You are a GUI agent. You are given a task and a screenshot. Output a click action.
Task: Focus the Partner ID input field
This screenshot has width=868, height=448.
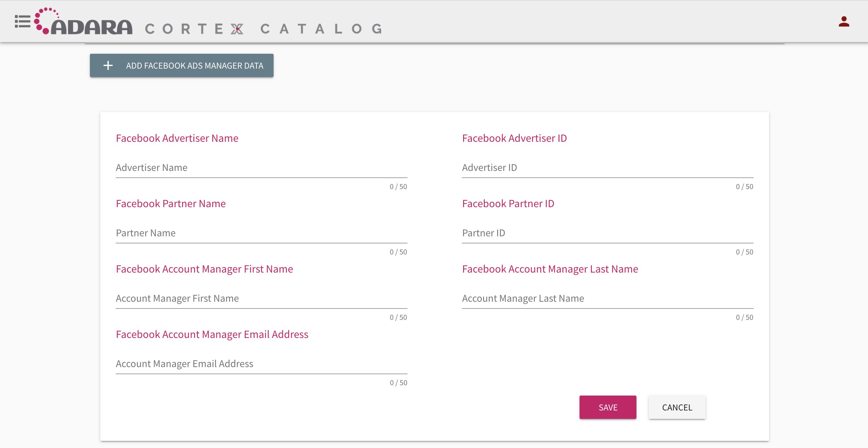[608, 233]
